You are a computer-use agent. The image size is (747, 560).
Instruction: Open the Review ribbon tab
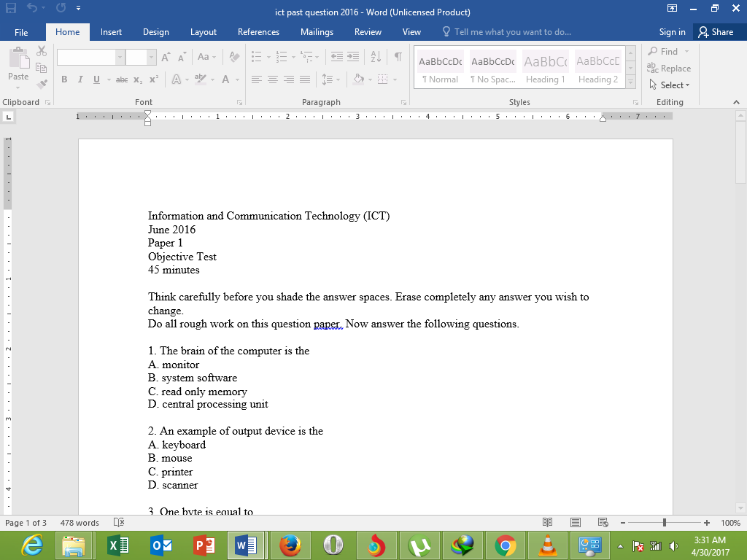click(x=368, y=31)
